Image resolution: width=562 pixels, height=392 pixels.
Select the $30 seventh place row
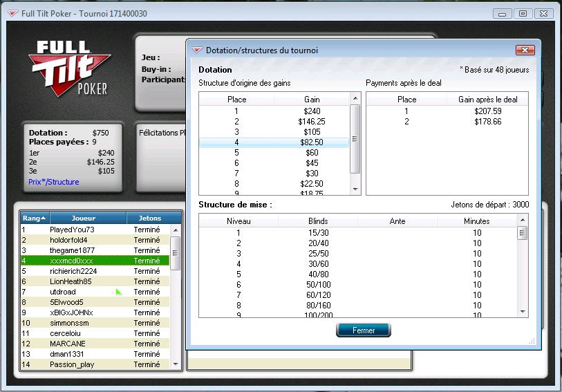coord(274,174)
